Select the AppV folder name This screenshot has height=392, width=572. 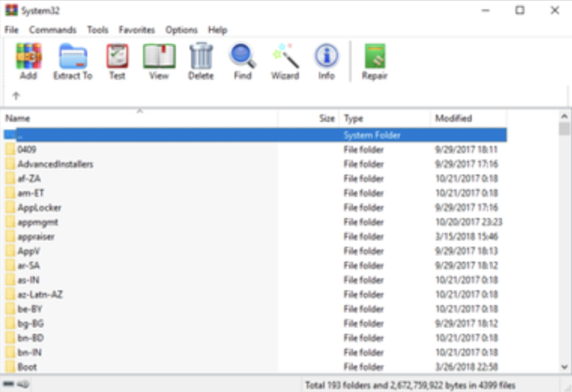pos(29,251)
